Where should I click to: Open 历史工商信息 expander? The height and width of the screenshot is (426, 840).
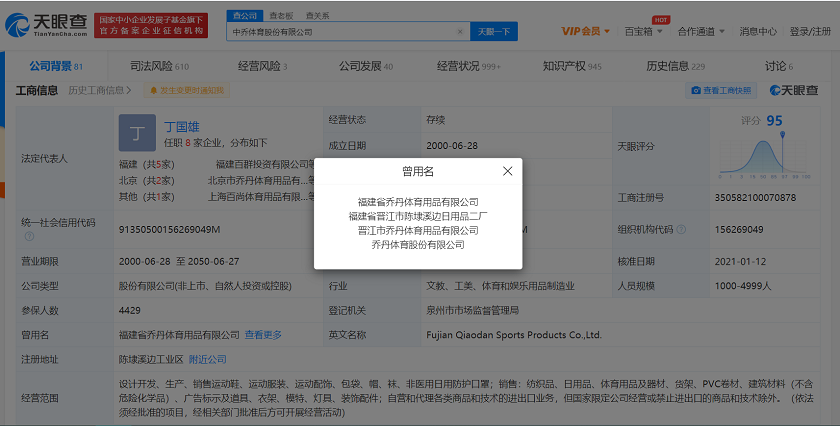[x=100, y=90]
